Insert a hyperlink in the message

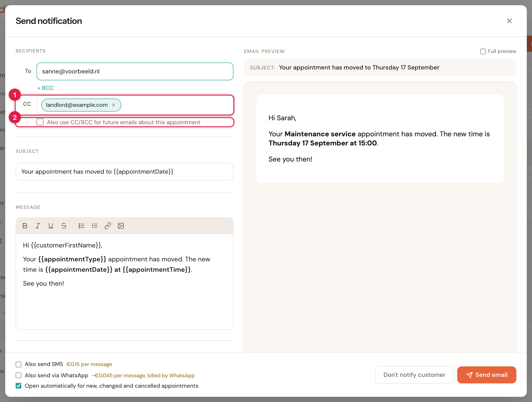pos(108,226)
